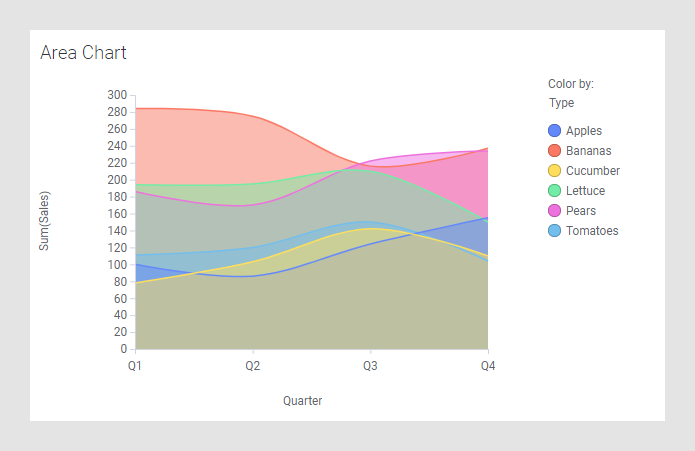
Task: Open the Quarter X-axis selector
Action: (302, 401)
